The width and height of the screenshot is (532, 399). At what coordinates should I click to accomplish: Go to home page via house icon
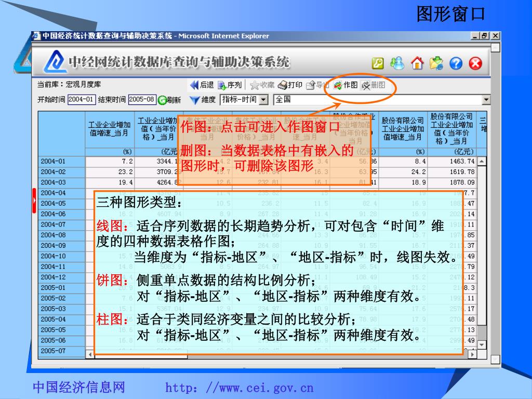click(x=417, y=63)
